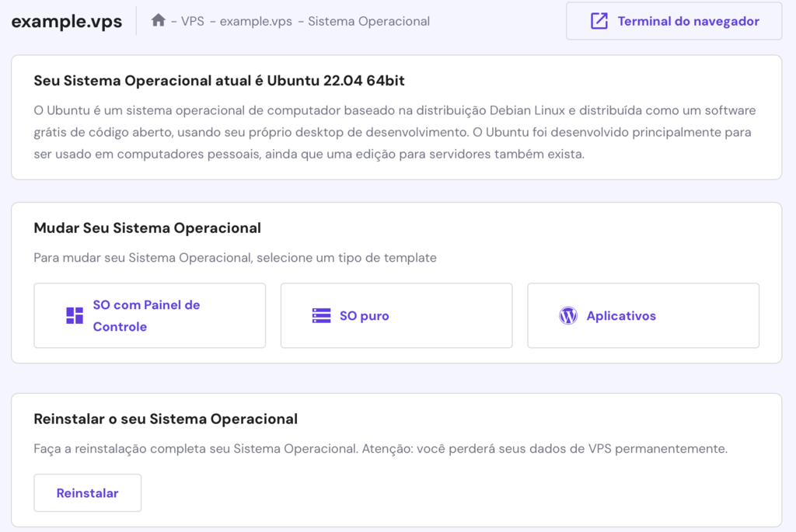The width and height of the screenshot is (796, 532).
Task: Select the purple squares icon for Painel de Controle
Action: [x=74, y=315]
